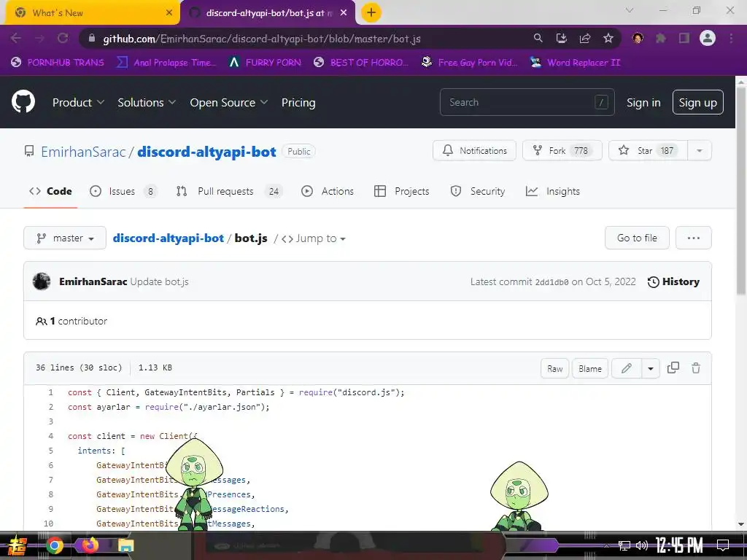Screen dimensions: 747x560
Task: Click the GitHub search field
Action: click(x=527, y=102)
